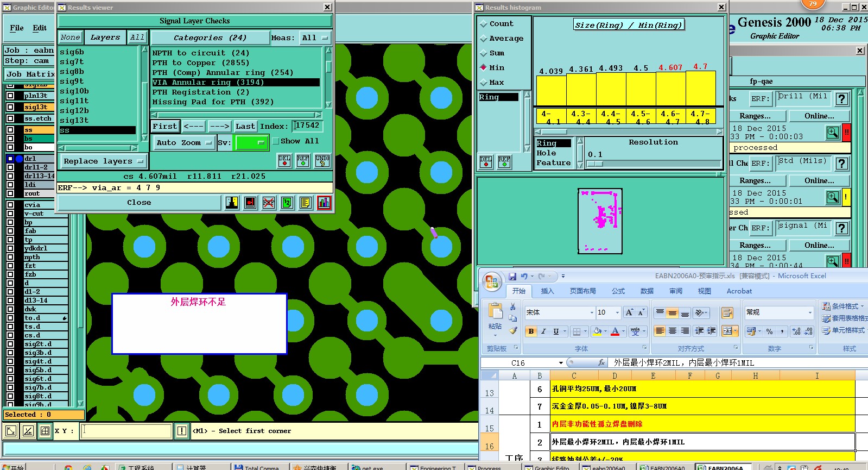868x470 pixels.
Task: Click REF icon in Results histogram
Action: [x=504, y=161]
